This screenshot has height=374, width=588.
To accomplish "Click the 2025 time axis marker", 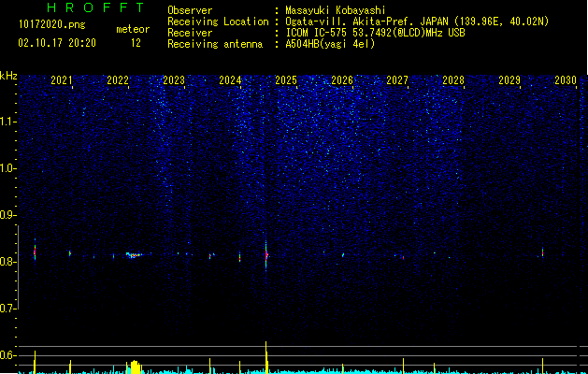I will [x=286, y=79].
